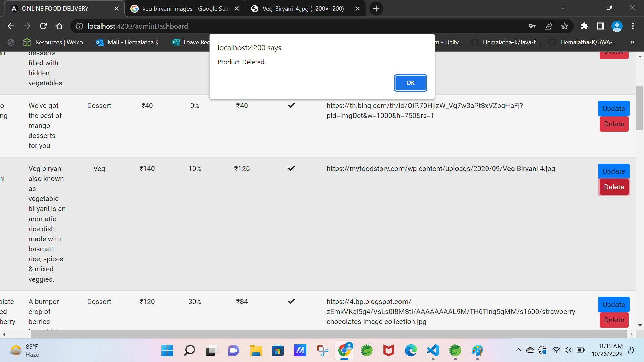Click OK in the Product Deleted dialog
Viewport: 644px width, 362px height.
(410, 83)
